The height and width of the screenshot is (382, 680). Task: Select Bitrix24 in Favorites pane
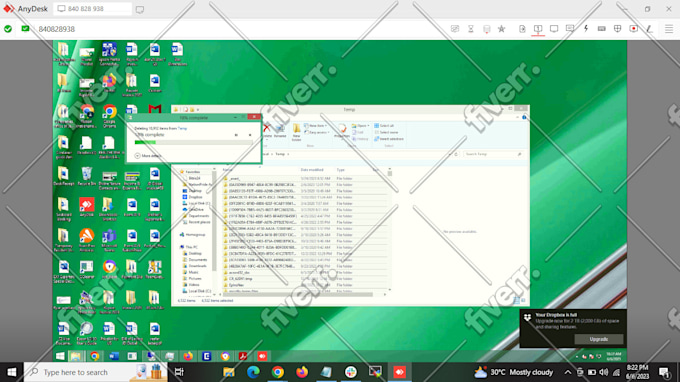tap(194, 178)
